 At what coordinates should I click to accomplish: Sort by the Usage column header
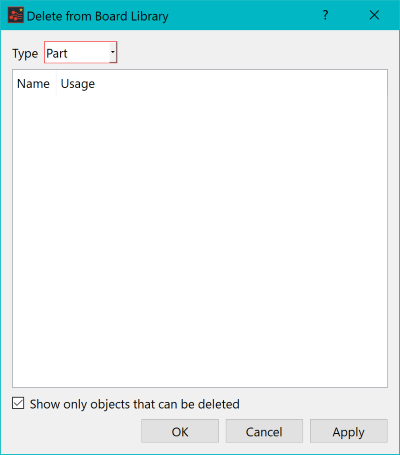coord(78,84)
